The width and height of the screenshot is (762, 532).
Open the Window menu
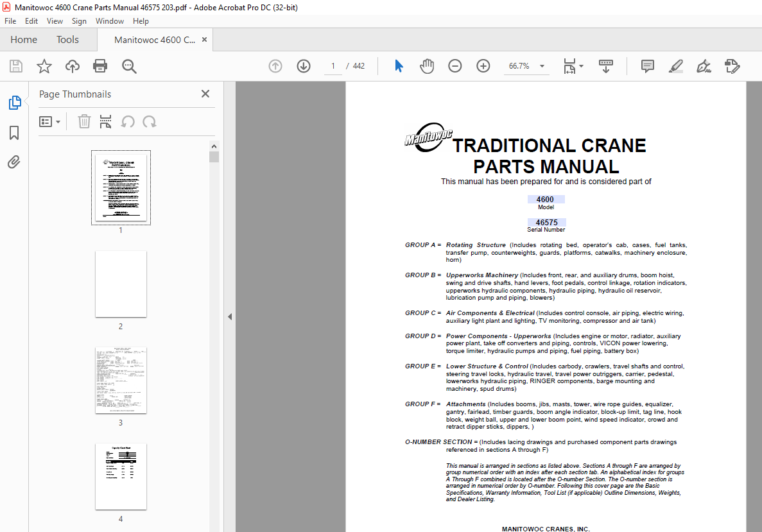click(109, 21)
